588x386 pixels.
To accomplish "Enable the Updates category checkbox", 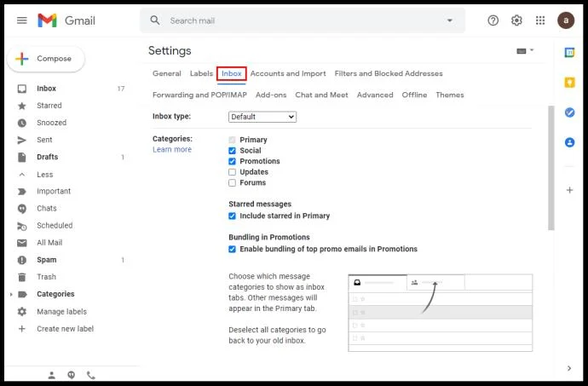I will coord(232,172).
